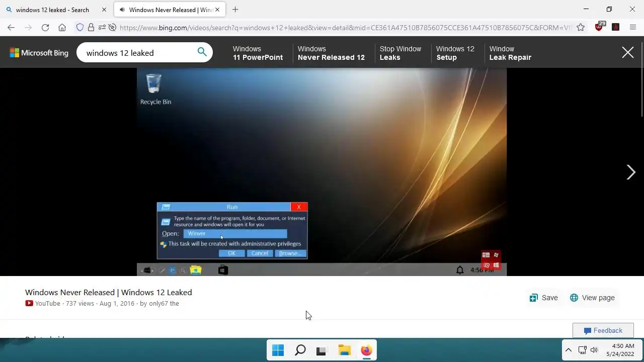Screen dimensions: 644x362
Task: Open volume control tray icon
Action: pos(594,350)
